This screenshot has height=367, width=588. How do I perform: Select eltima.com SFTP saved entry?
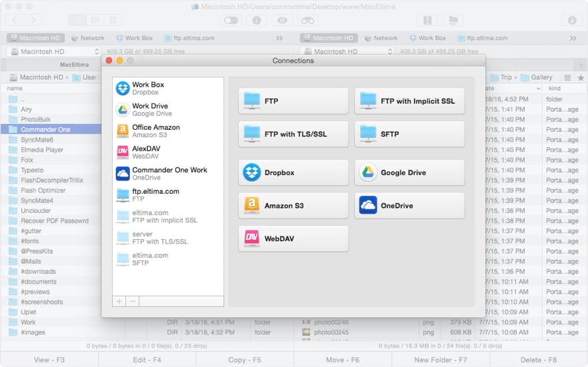click(x=168, y=259)
